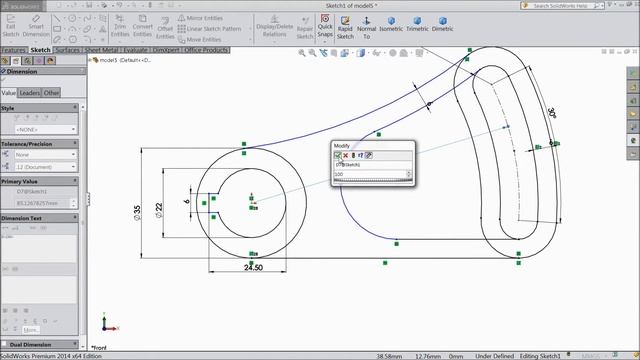Viewport: 640px width, 360px height.
Task: Select the Circle sketch tool
Action: click(72, 18)
